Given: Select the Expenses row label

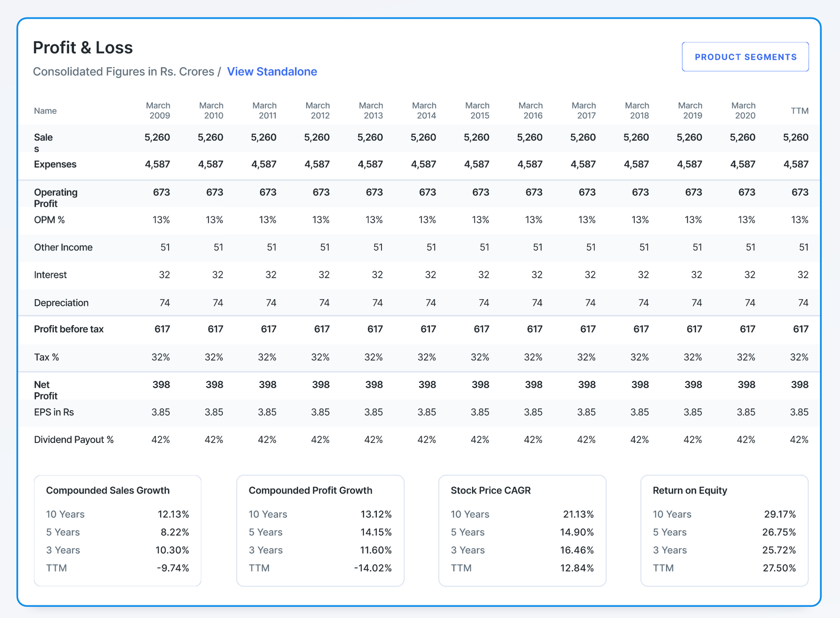Looking at the screenshot, I should (55, 164).
